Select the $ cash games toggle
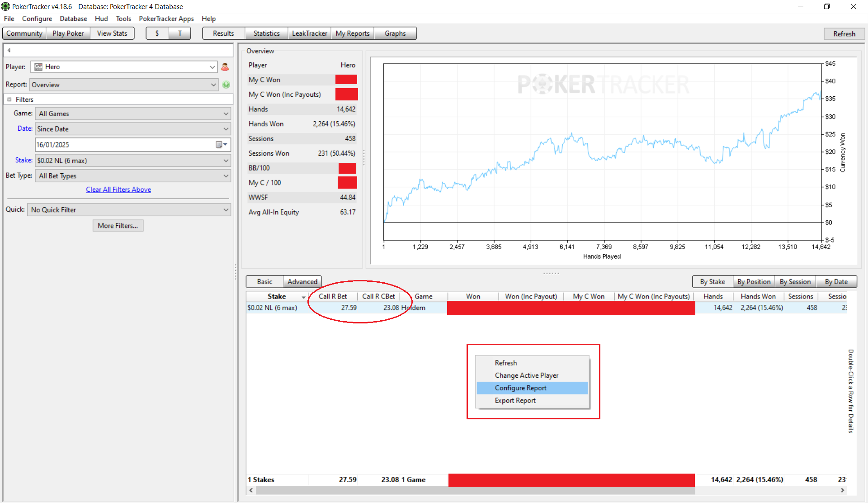Screen dimensions: 868x503 pyautogui.click(x=157, y=33)
